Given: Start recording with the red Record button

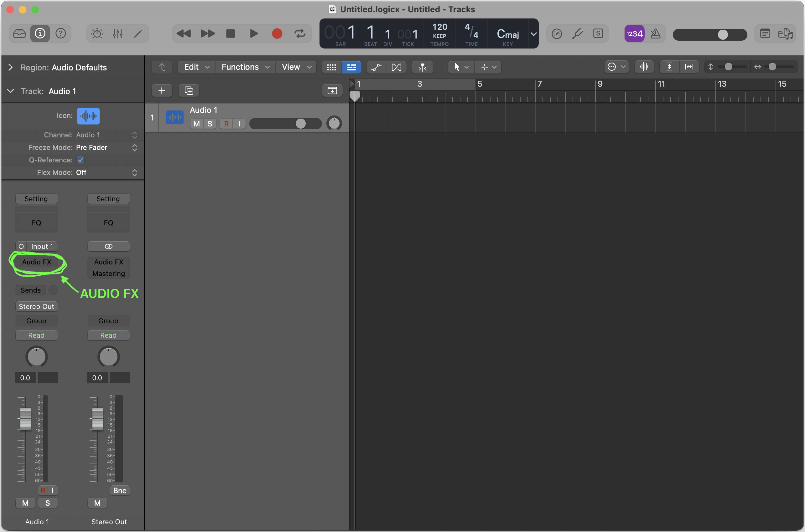Looking at the screenshot, I should click(277, 33).
